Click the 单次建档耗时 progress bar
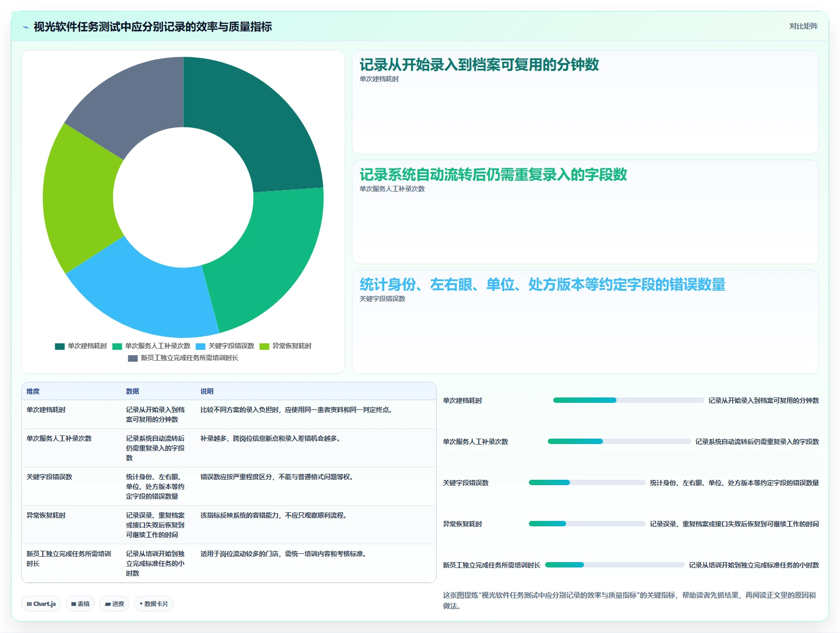The image size is (840, 633). (x=628, y=400)
